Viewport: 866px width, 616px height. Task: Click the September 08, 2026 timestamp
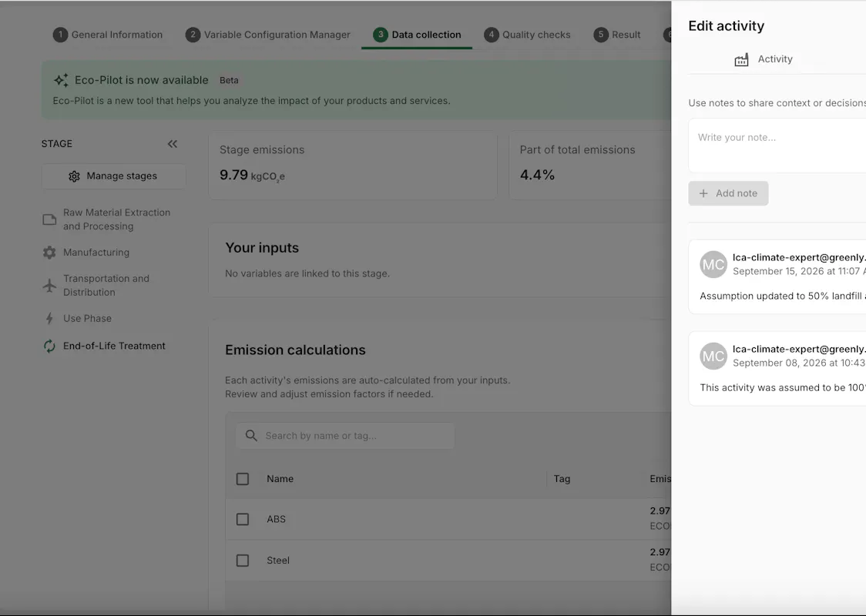[x=799, y=363]
